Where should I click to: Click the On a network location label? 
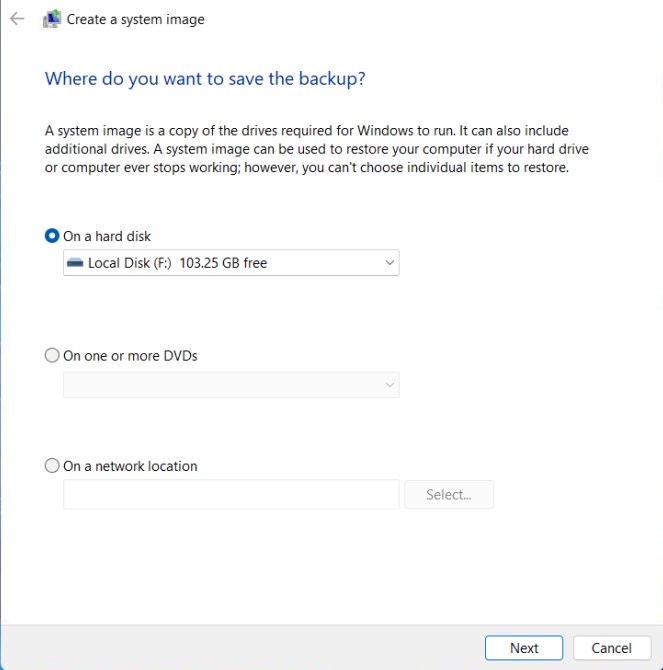[130, 466]
